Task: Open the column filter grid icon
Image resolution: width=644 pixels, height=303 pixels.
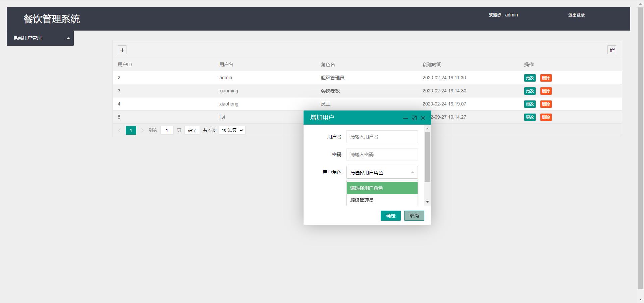Action: click(x=612, y=50)
